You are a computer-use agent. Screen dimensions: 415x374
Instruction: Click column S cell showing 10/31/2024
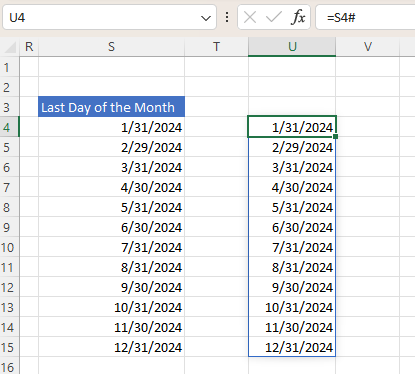111,307
